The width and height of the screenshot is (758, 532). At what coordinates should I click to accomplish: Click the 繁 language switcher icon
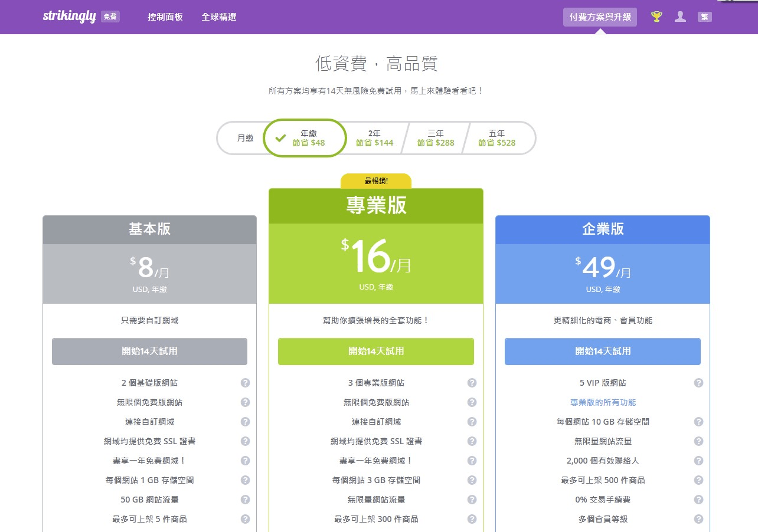705,17
